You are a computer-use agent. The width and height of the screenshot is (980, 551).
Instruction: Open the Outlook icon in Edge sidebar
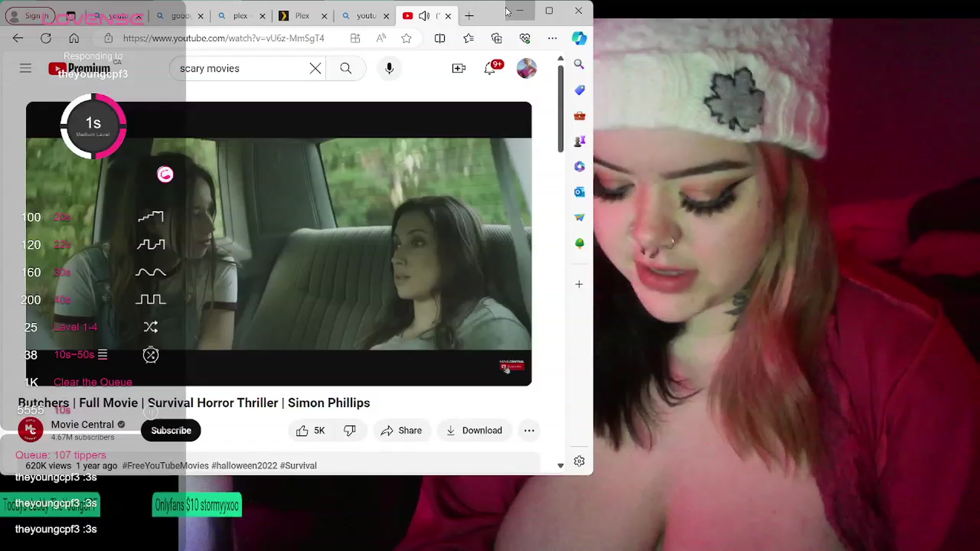(x=579, y=192)
